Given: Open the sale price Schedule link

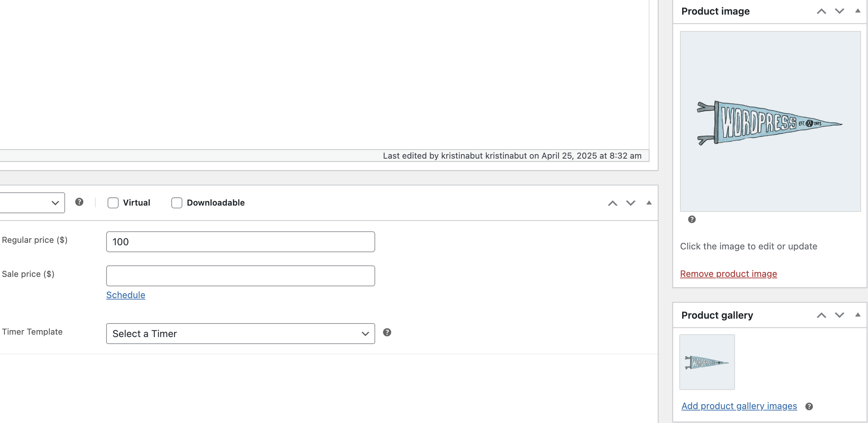Looking at the screenshot, I should (126, 295).
